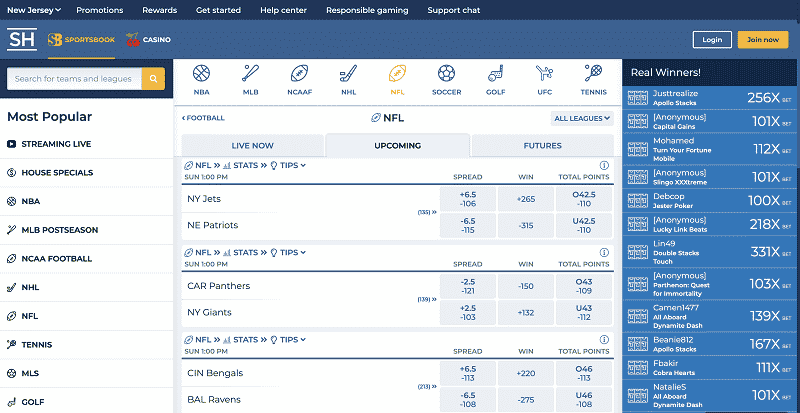Open Rewards in top menu

160,10
